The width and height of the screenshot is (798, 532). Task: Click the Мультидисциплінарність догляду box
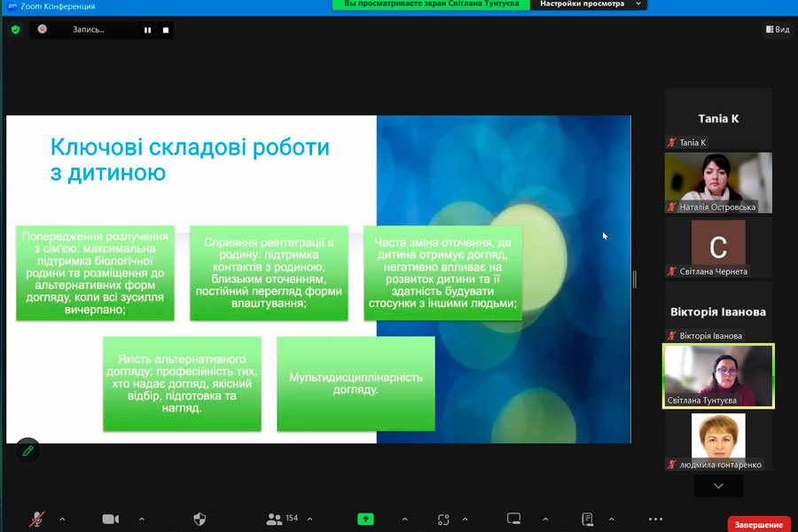(356, 383)
